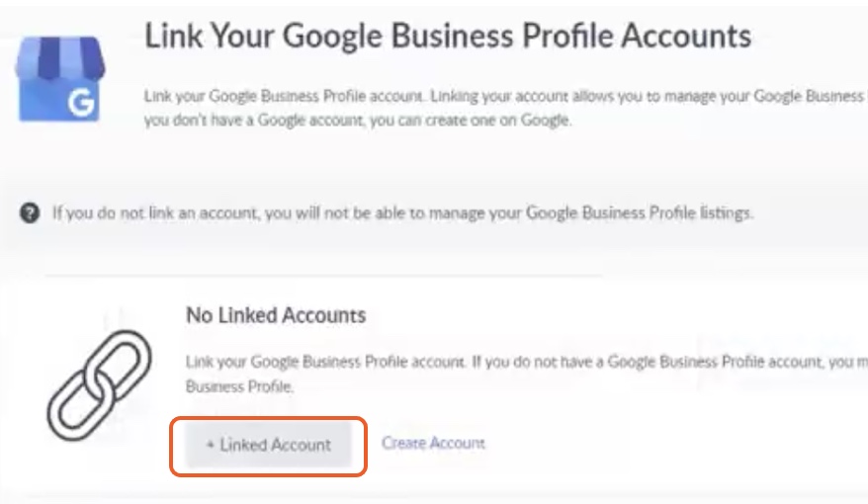
Task: Click the white G on the storefront
Action: pyautogui.click(x=81, y=104)
